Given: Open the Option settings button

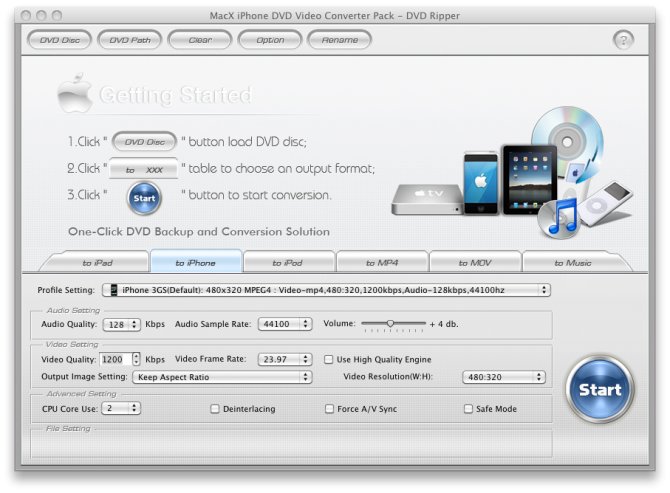Looking at the screenshot, I should pyautogui.click(x=270, y=40).
